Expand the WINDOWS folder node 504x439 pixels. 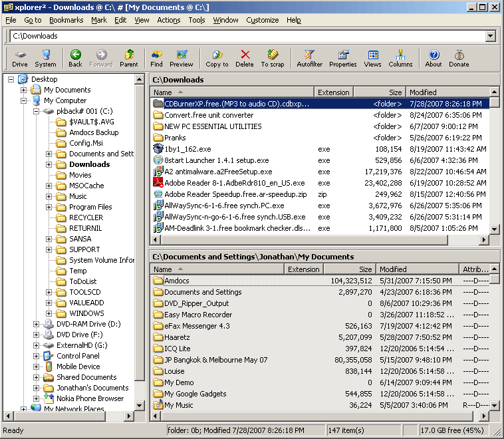pyautogui.click(x=49, y=313)
